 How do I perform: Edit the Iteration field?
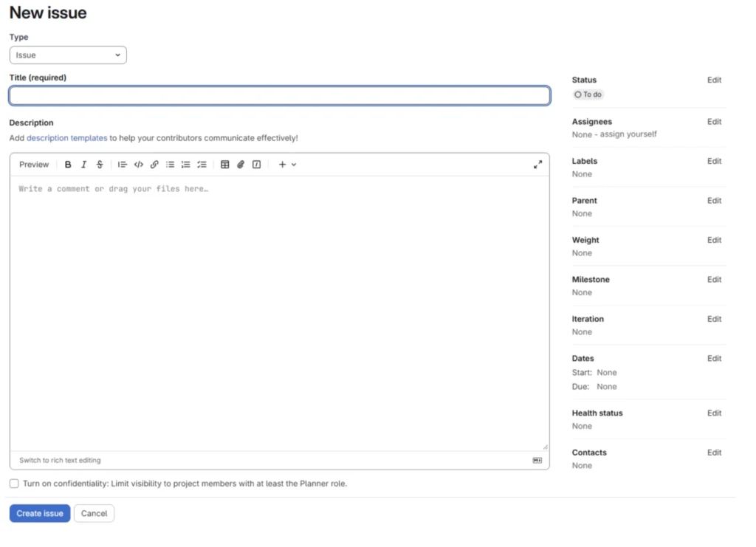(x=714, y=320)
